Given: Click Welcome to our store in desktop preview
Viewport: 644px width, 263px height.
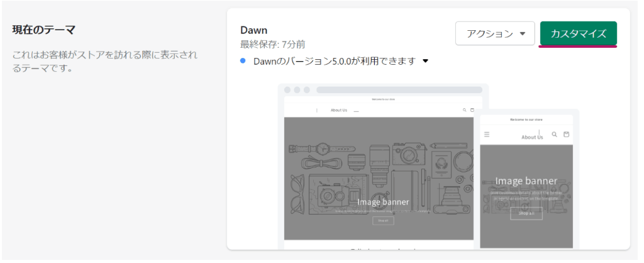Looking at the screenshot, I should (x=383, y=99).
